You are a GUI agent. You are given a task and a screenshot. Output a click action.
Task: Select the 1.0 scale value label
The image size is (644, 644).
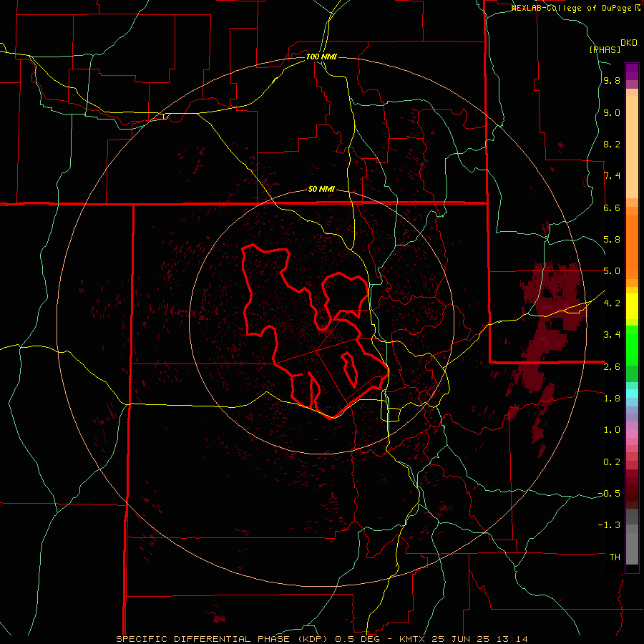pyautogui.click(x=612, y=430)
